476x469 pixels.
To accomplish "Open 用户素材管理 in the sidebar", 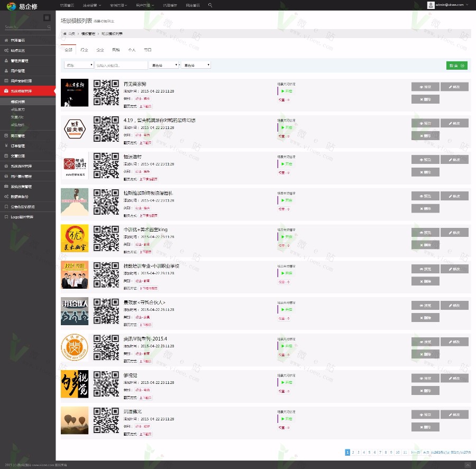I will point(28,177).
